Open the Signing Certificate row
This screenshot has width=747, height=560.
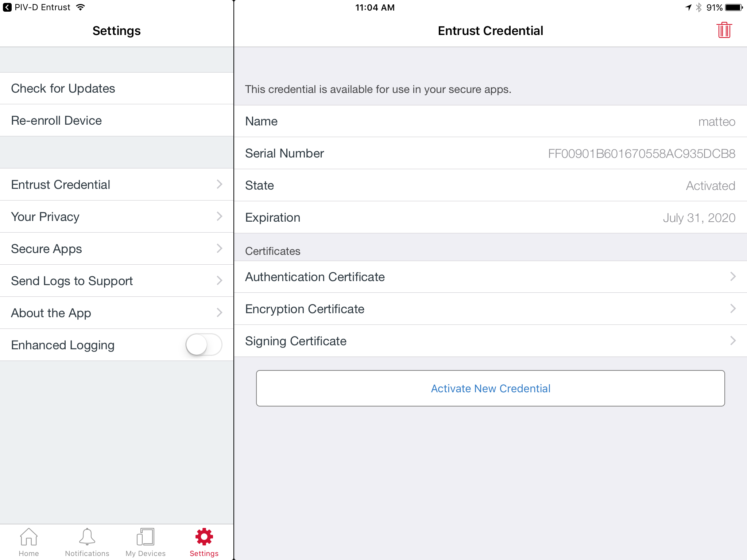click(x=490, y=341)
